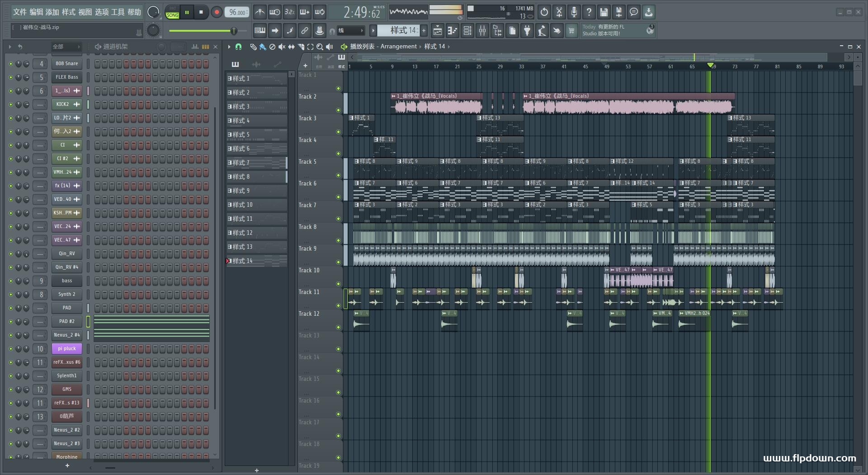Toggle the metronome icon
Image resolution: width=868 pixels, height=475 pixels.
click(259, 12)
